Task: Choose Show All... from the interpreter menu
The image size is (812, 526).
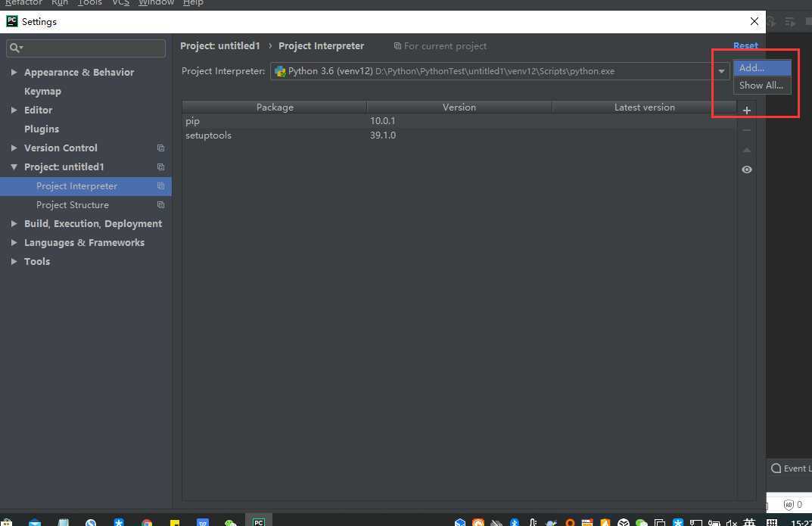Action: (x=762, y=86)
